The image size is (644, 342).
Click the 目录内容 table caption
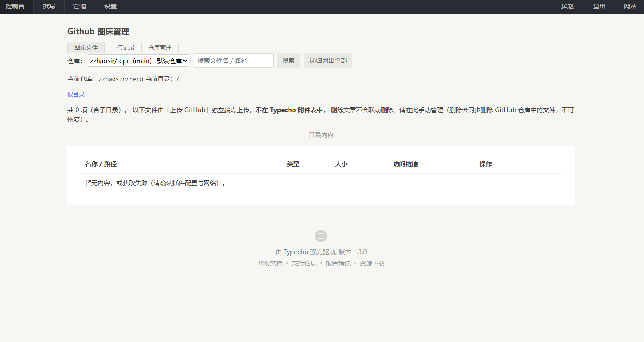tap(321, 135)
